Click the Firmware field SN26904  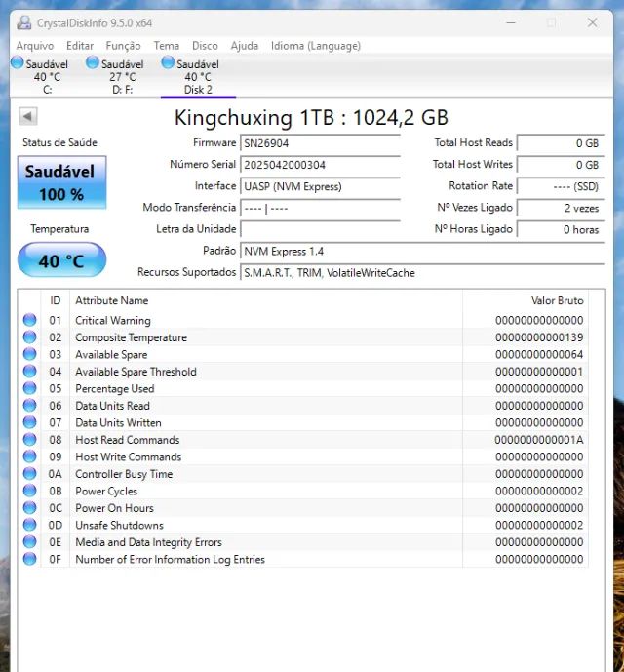(x=320, y=143)
